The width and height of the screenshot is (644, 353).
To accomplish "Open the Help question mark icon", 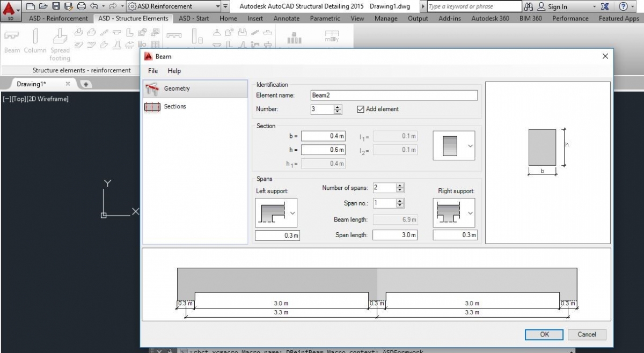I will coord(623,6).
